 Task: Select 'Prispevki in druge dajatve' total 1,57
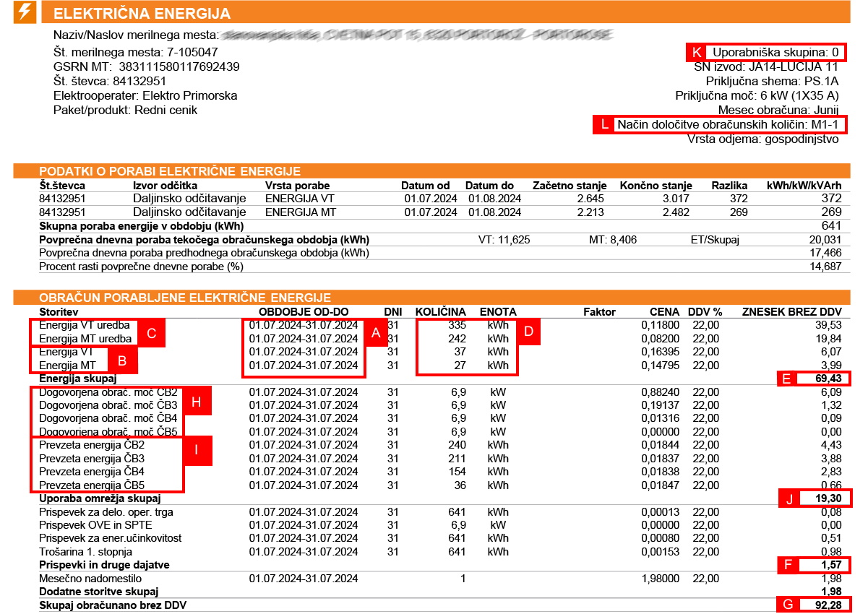pyautogui.click(x=831, y=565)
